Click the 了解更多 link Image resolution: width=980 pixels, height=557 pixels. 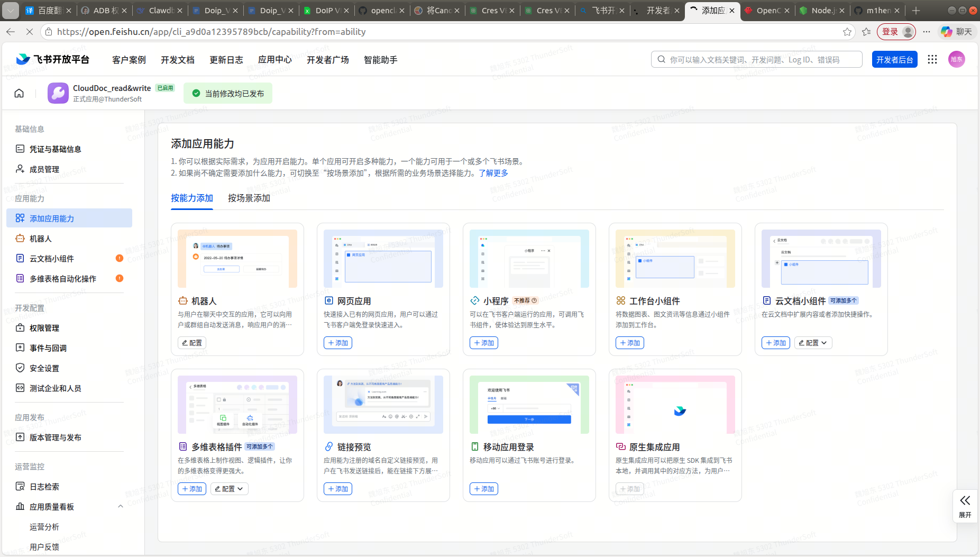coord(493,173)
